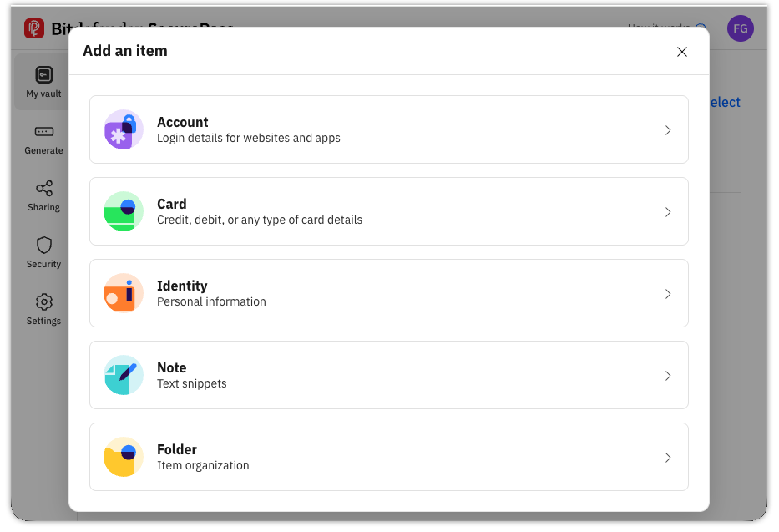Open the Security shield icon in sidebar

pos(43,245)
